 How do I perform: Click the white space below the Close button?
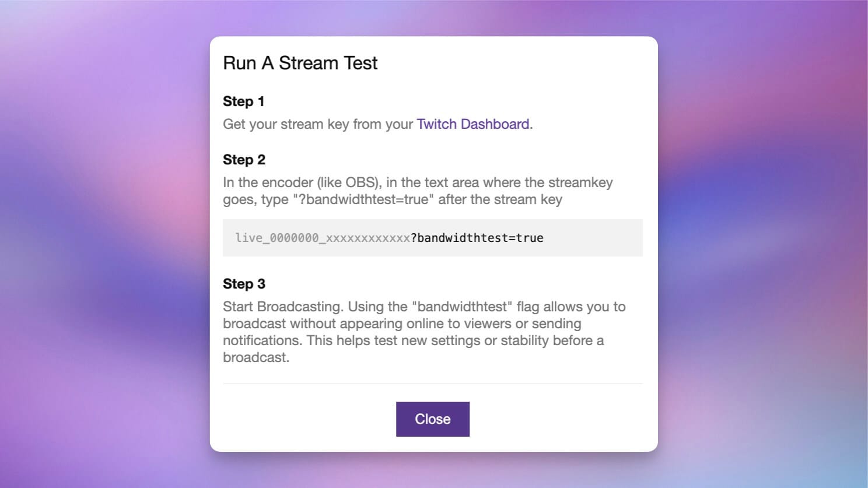tap(432, 444)
